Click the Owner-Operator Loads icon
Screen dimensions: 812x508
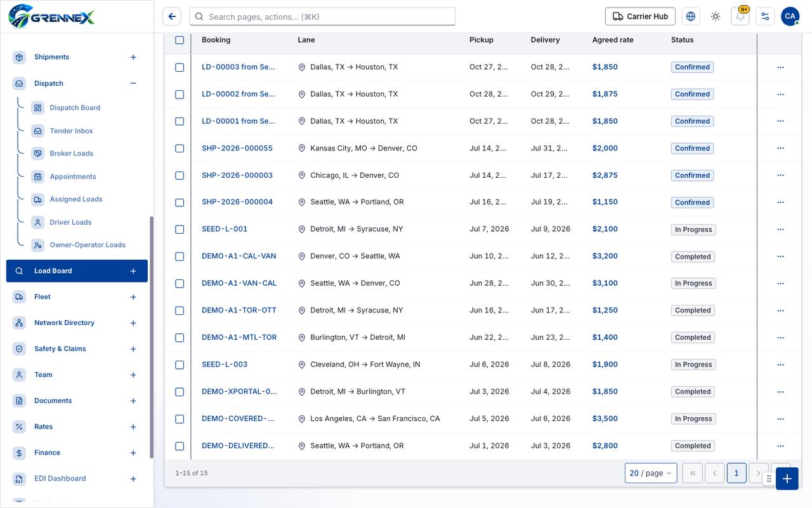click(x=38, y=245)
